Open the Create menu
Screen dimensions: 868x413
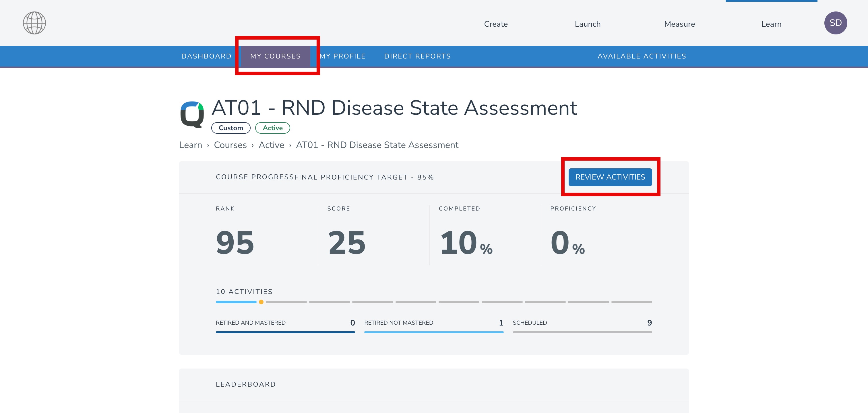[x=496, y=24]
